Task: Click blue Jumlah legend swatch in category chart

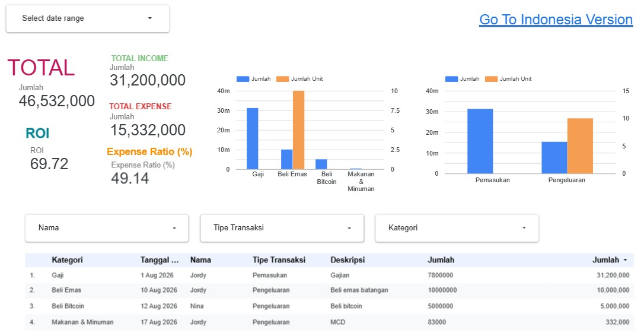Action: (x=243, y=79)
